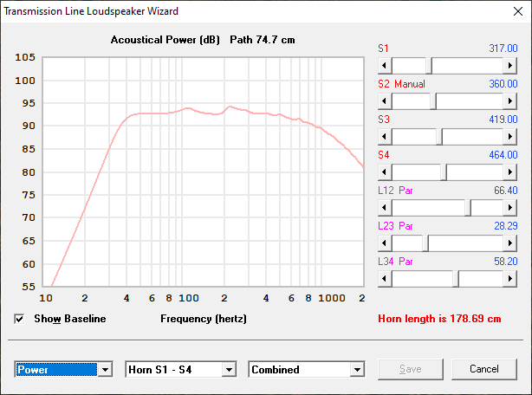
Task: Click the S2 value 360.00
Action: pyautogui.click(x=503, y=84)
